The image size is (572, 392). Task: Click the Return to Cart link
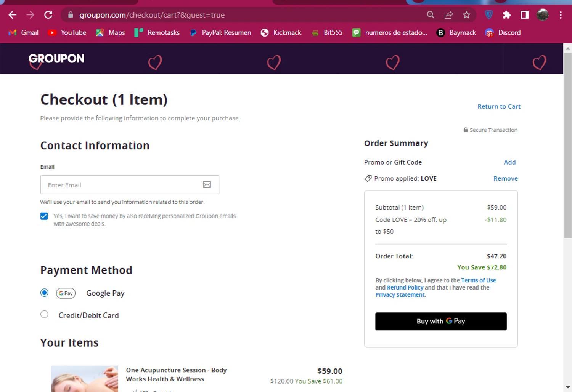[x=499, y=106]
